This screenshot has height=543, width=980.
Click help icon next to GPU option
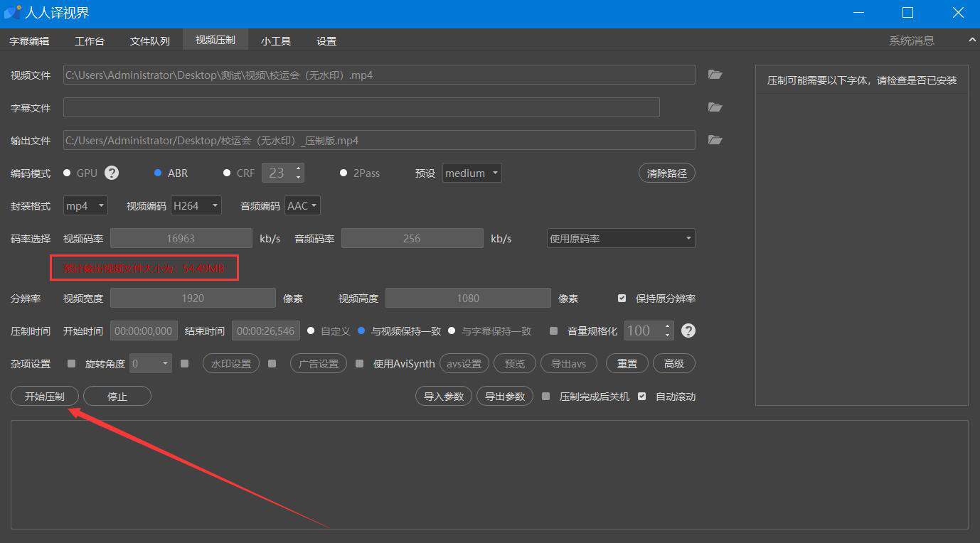pos(112,173)
